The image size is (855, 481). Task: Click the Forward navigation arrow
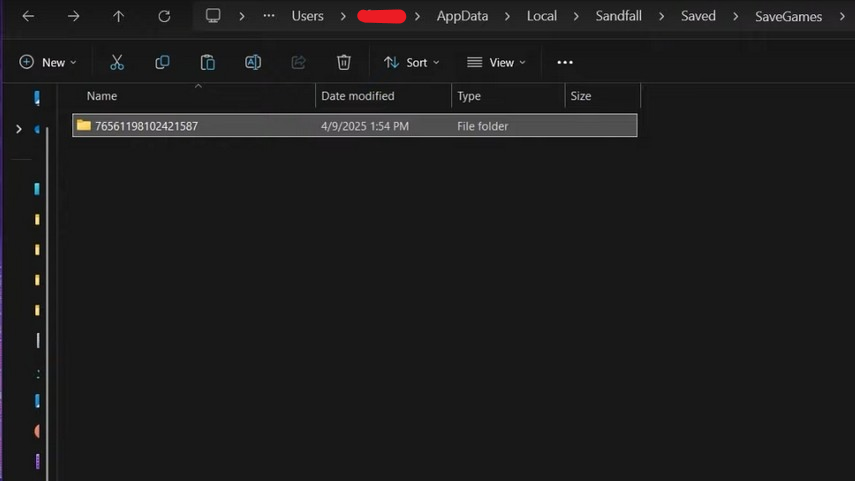pos(73,16)
